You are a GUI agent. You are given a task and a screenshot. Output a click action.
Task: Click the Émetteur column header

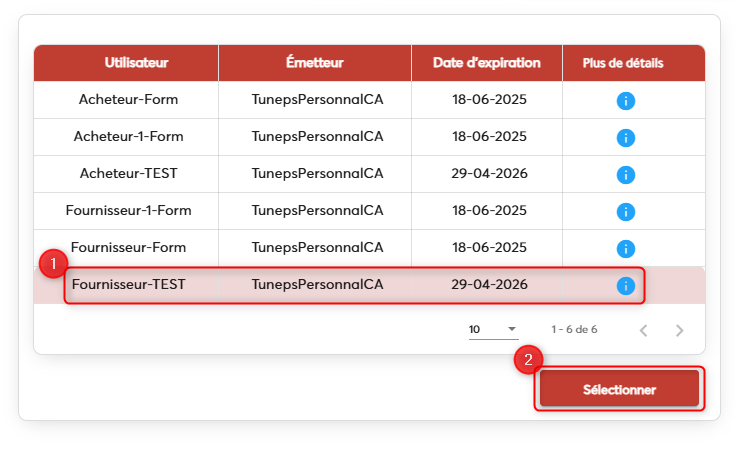pos(315,63)
